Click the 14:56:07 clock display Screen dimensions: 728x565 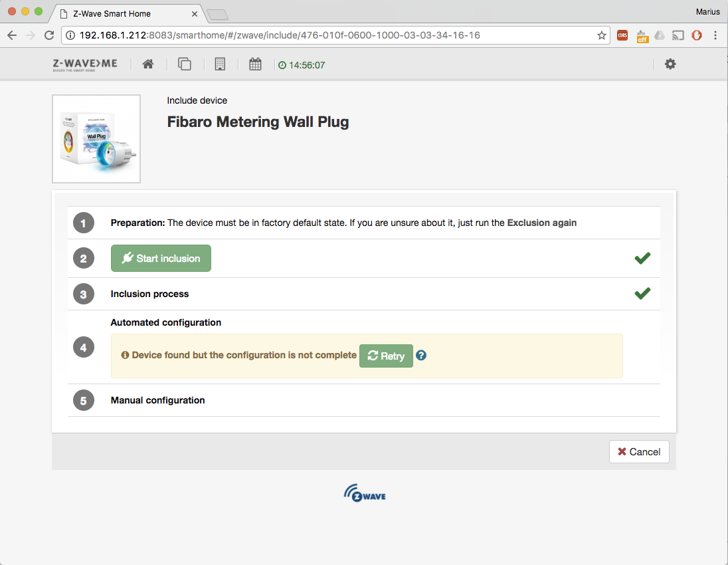[x=302, y=65]
